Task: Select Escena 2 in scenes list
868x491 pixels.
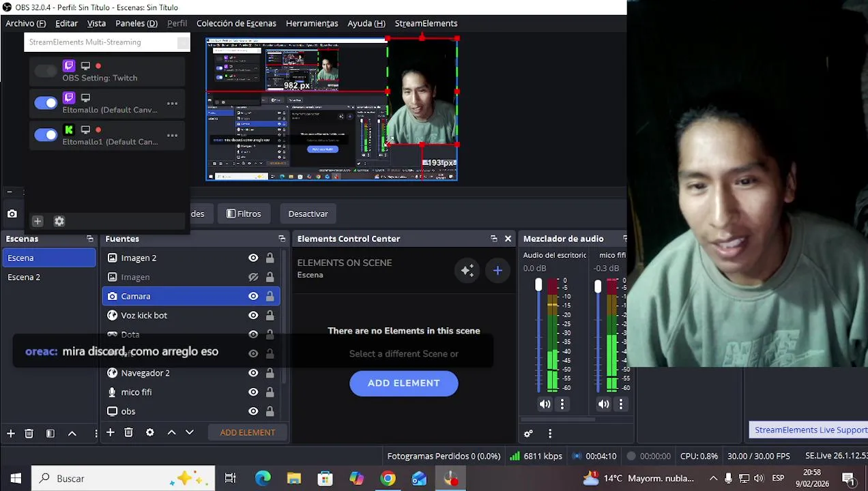Action: (49, 277)
